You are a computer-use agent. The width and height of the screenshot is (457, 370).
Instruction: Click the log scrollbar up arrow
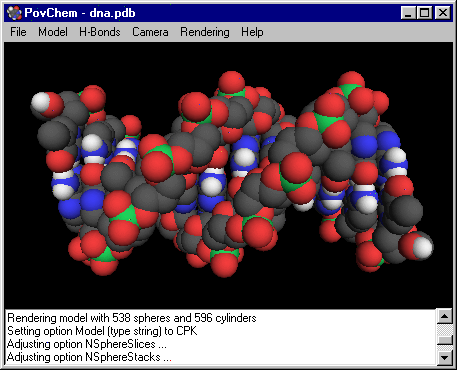[445, 316]
